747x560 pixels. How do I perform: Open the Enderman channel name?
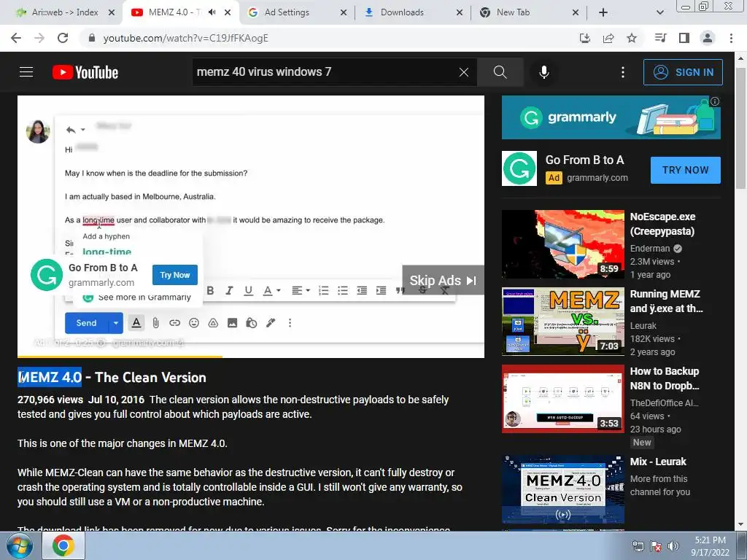[x=650, y=249]
